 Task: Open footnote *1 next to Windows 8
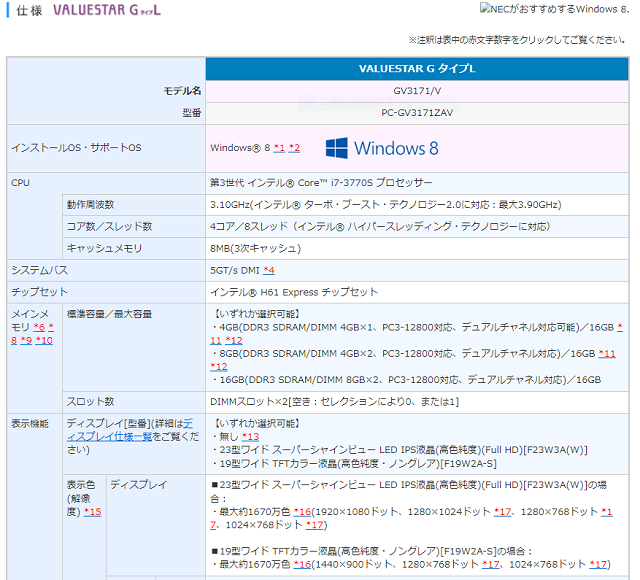[x=279, y=148]
